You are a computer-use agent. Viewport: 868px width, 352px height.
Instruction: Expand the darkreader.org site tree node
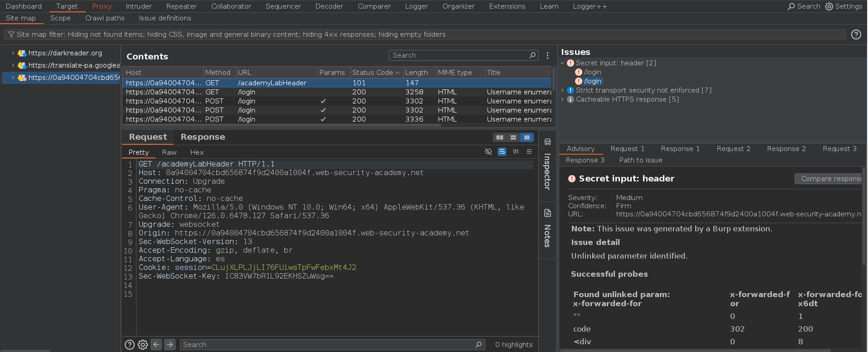(x=13, y=53)
